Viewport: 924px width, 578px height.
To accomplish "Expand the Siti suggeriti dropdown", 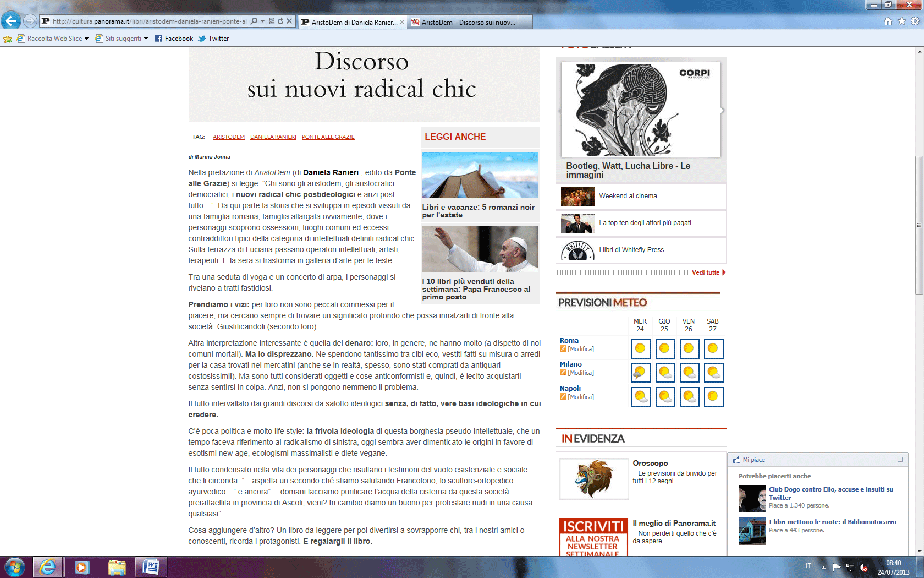I will pyautogui.click(x=146, y=39).
